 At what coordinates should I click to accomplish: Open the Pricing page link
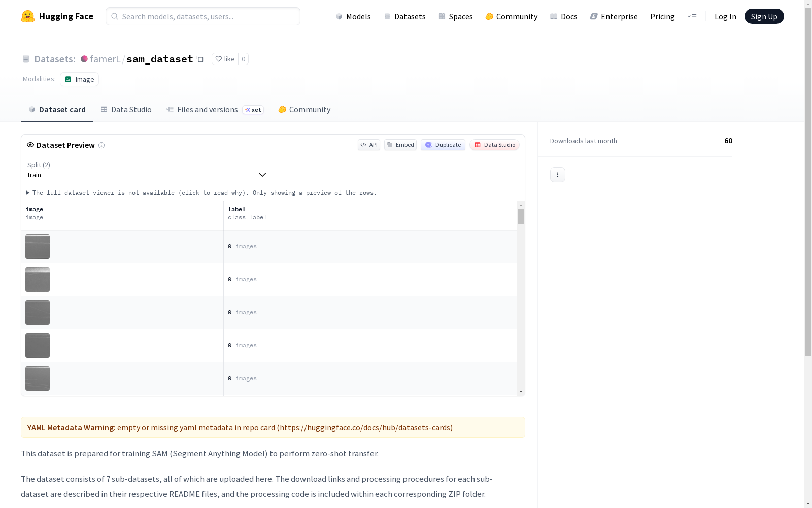tap(662, 16)
